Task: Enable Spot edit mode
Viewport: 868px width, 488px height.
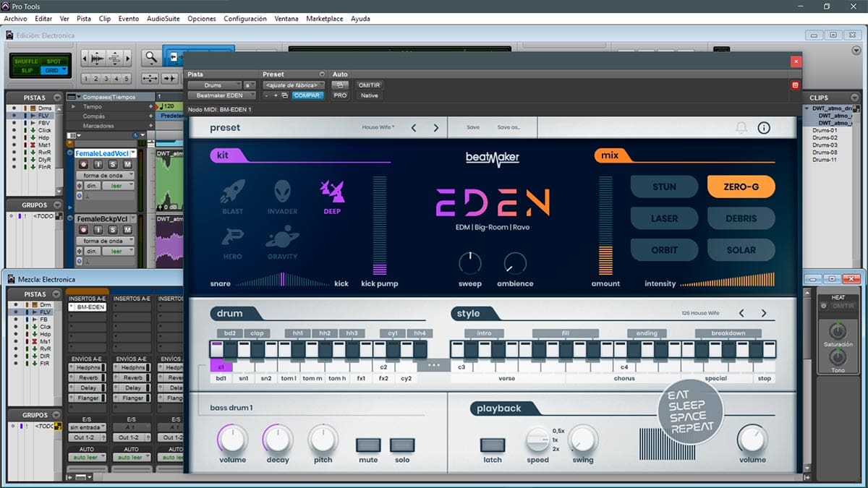Action: click(54, 61)
